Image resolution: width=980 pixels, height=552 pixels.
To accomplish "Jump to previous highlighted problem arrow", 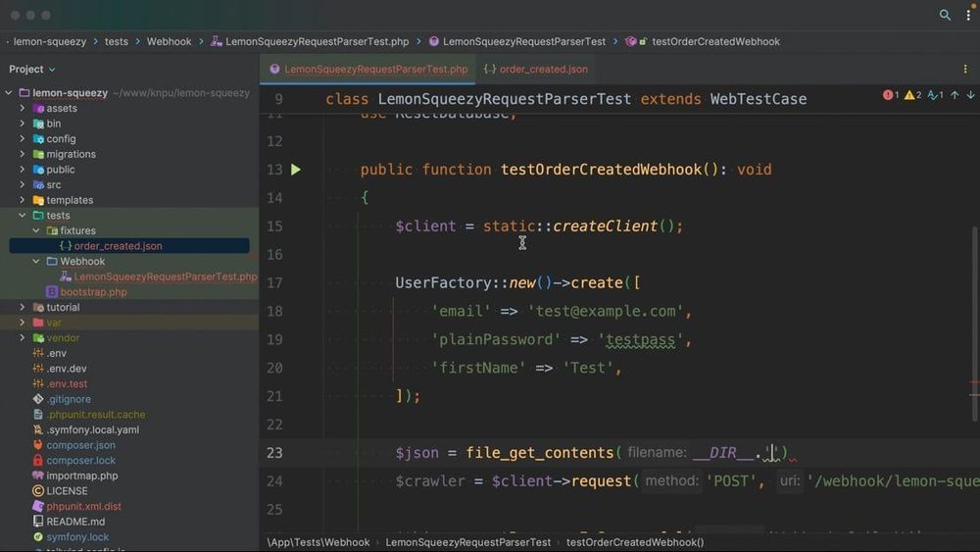I will [x=955, y=95].
